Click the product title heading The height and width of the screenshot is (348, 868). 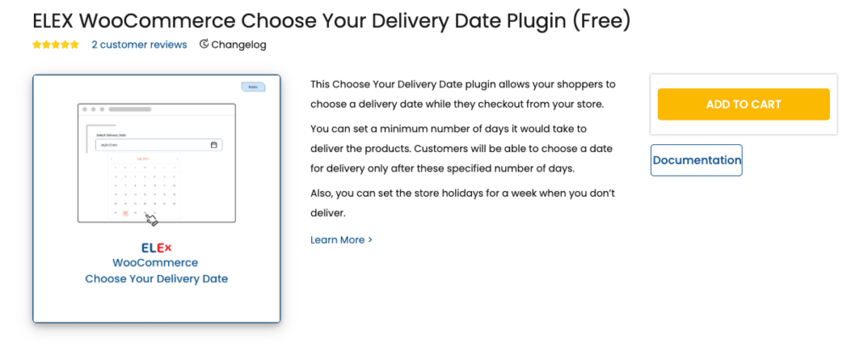[331, 21]
